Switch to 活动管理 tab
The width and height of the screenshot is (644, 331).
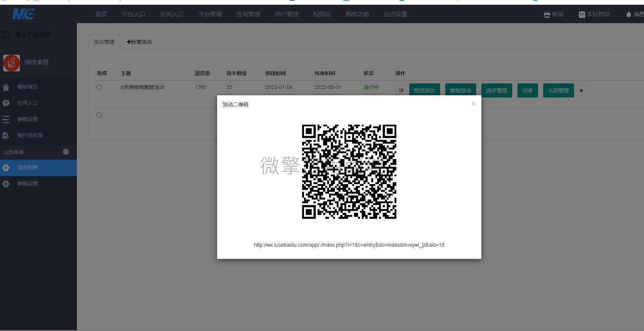(104, 42)
